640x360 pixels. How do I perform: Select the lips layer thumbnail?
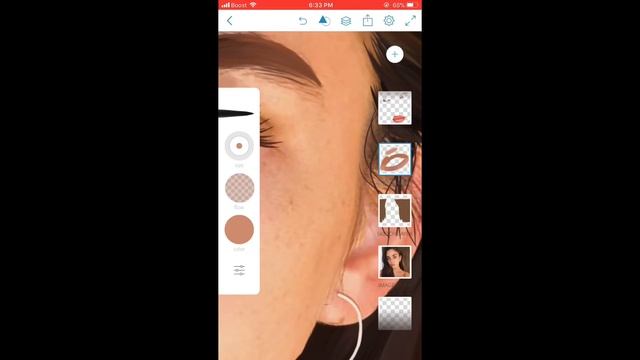click(x=395, y=108)
